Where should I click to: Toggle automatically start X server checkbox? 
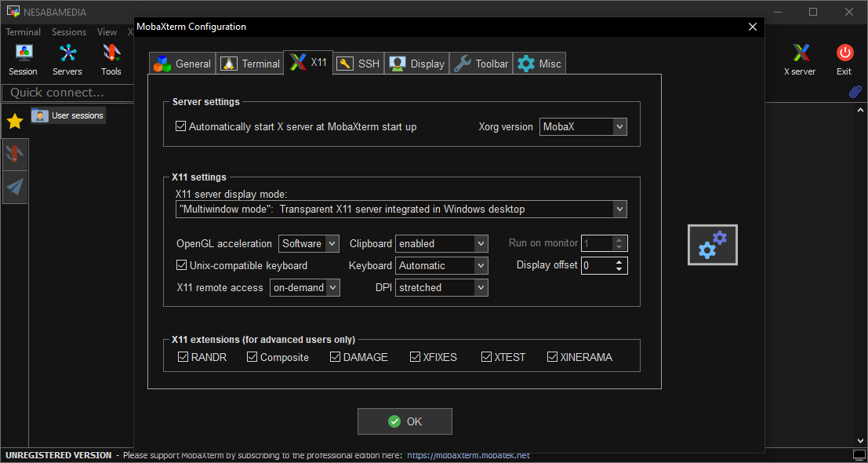[x=181, y=126]
